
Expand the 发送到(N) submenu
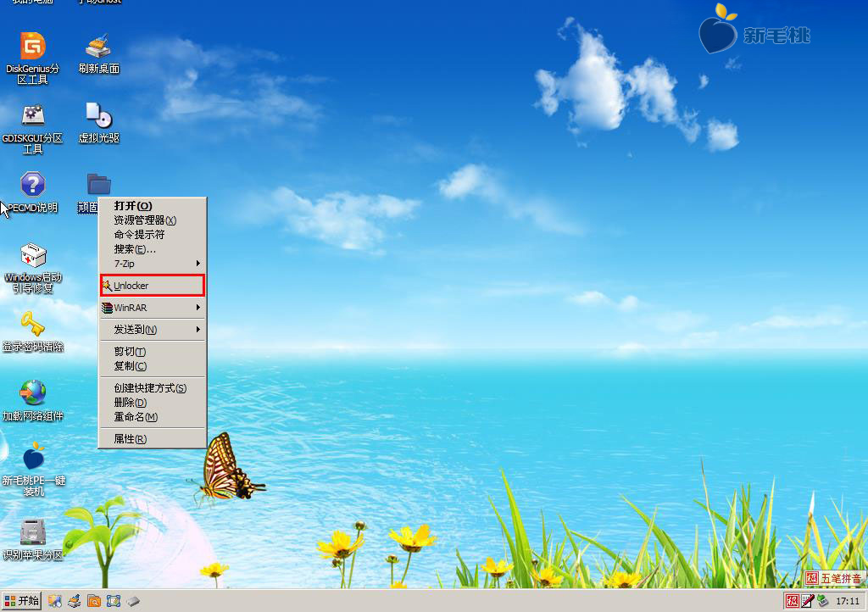click(x=153, y=330)
